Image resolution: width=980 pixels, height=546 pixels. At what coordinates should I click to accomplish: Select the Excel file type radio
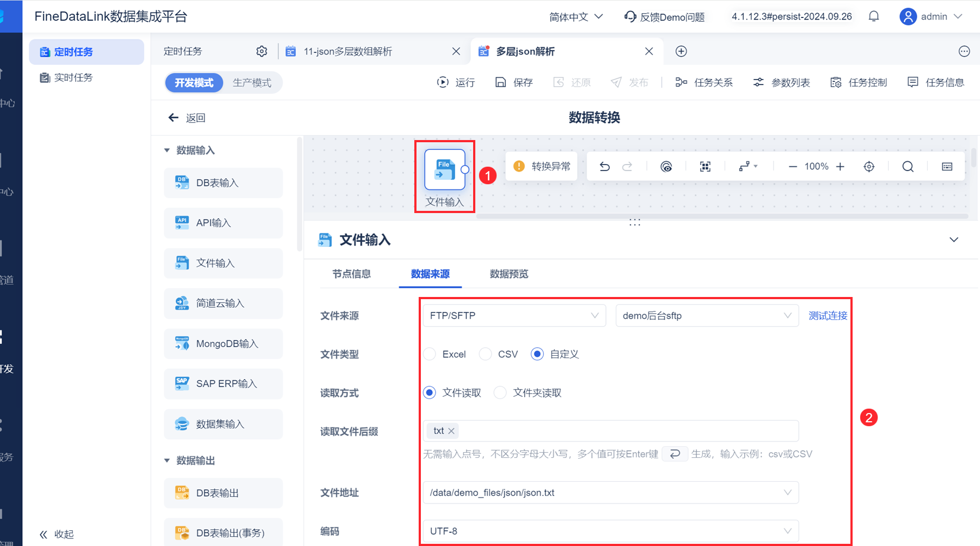click(x=430, y=354)
